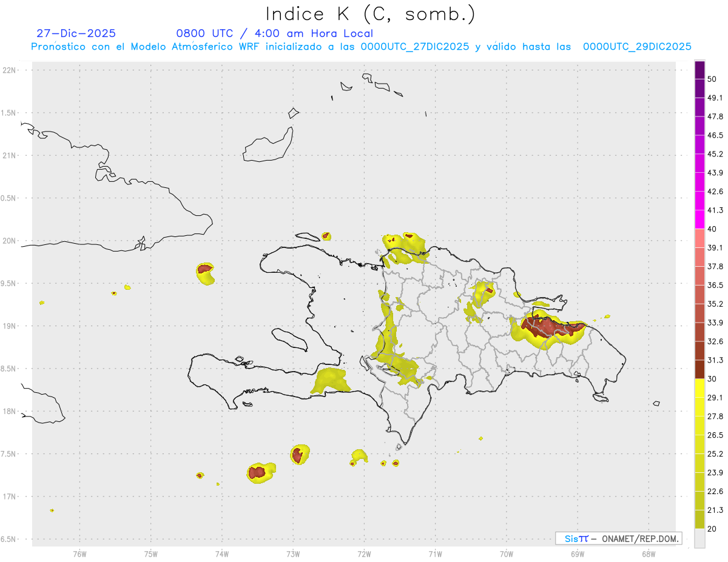Click the "49.1" colorbar label
Viewport: 728px width, 562px height.
[x=715, y=98]
